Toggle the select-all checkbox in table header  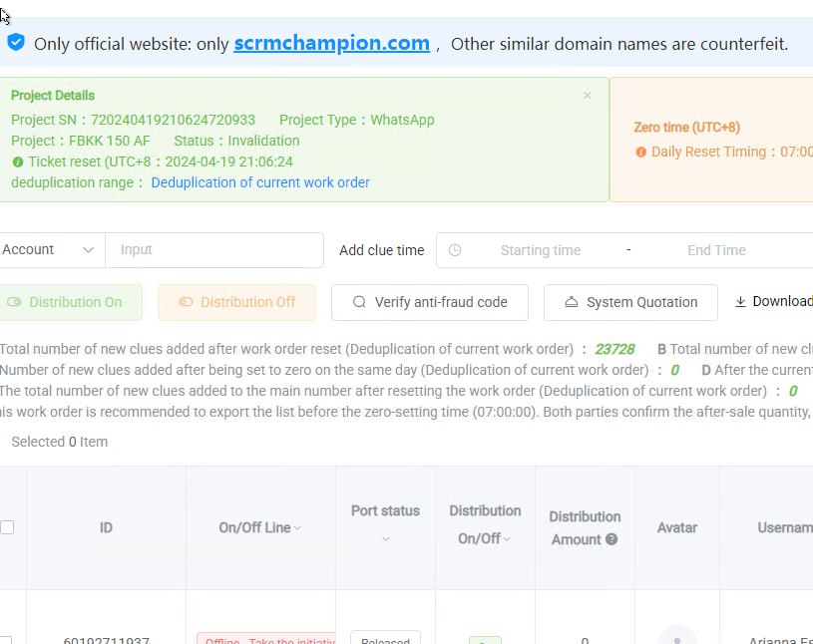[7, 527]
